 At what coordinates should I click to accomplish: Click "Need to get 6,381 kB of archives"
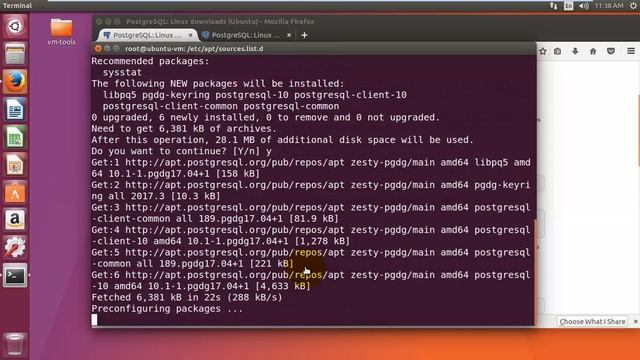click(184, 129)
